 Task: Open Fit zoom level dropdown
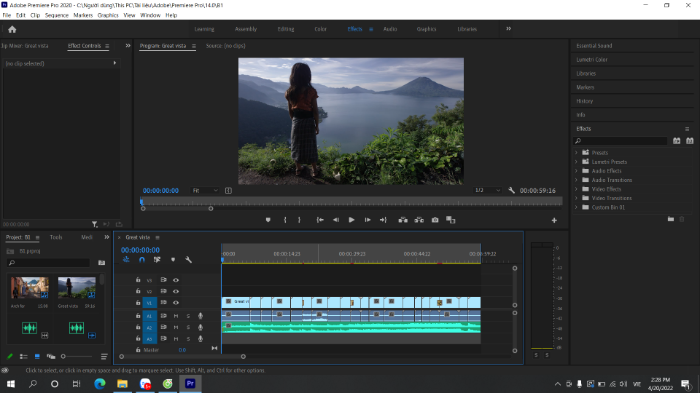(x=204, y=191)
